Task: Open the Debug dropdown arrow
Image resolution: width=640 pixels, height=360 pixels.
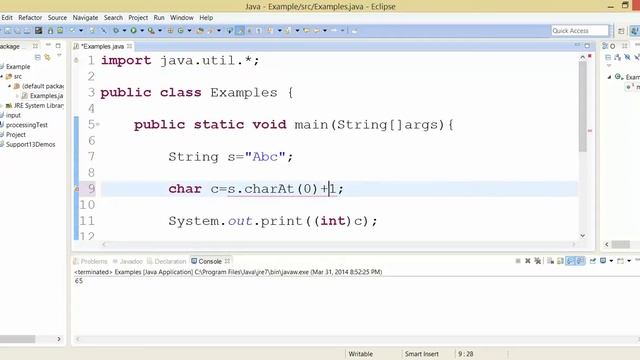Action: 124,31
